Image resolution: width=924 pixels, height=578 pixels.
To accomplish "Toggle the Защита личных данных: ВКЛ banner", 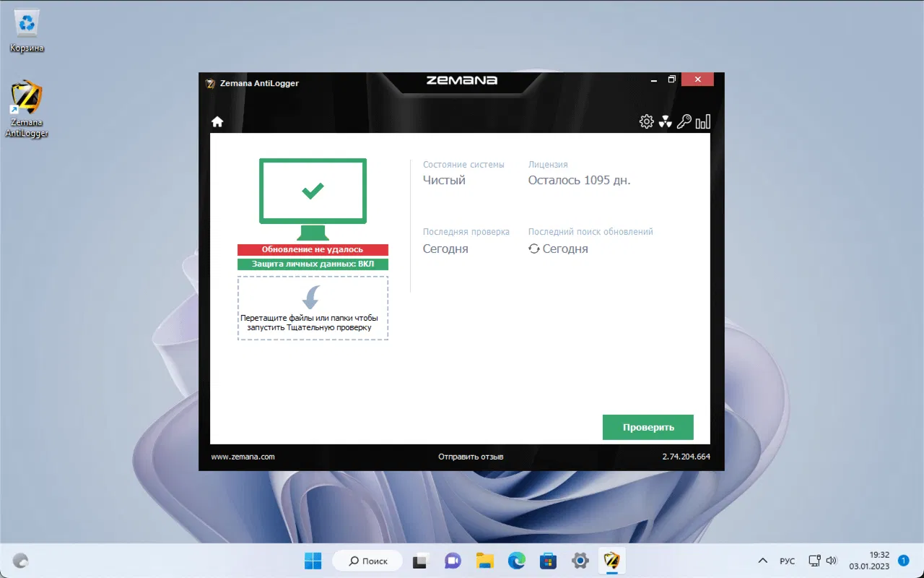I will click(x=313, y=264).
